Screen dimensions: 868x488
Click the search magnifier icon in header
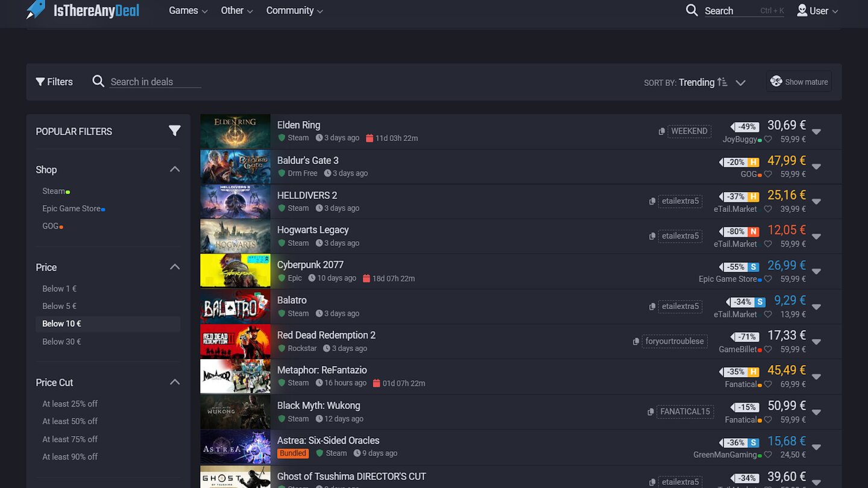coord(691,10)
